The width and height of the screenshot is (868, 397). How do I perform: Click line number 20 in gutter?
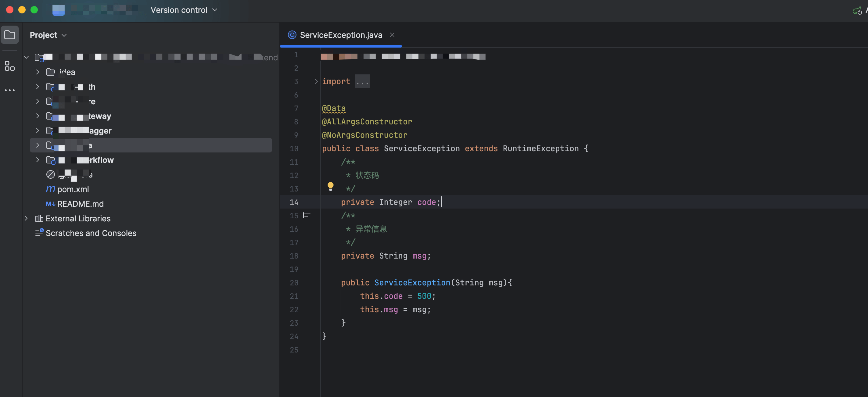coord(294,283)
